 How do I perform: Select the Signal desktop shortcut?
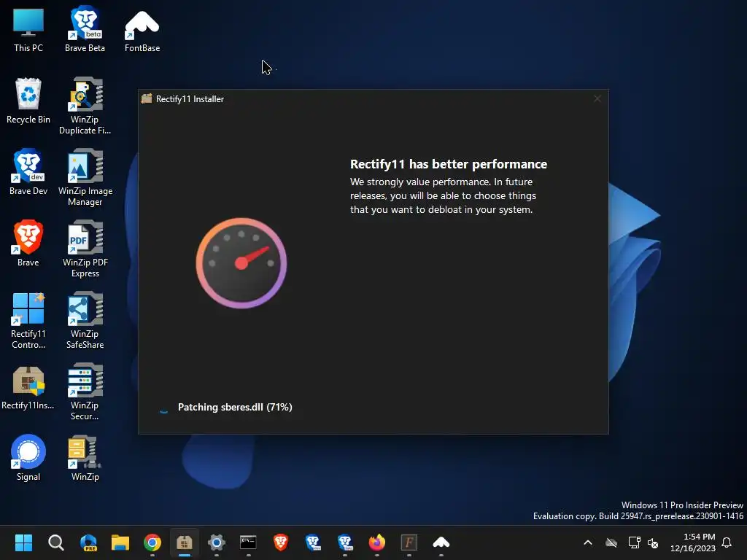click(28, 458)
